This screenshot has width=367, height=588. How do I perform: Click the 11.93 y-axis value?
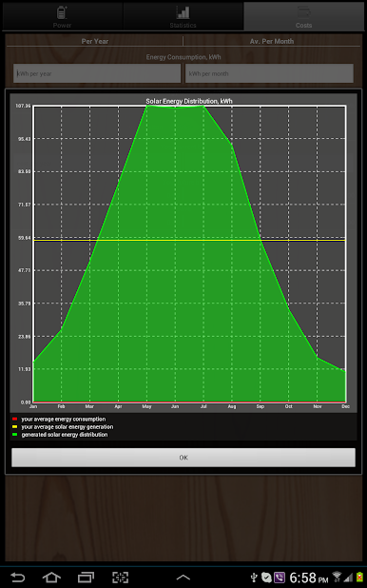pyautogui.click(x=25, y=369)
